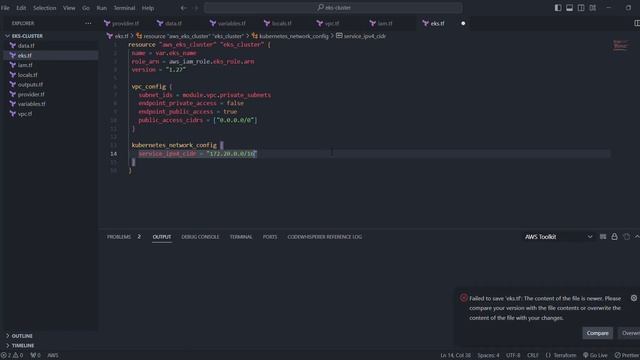Toggle the secondary side bar layout icon
The width and height of the screenshot is (640, 360).
tap(581, 8)
